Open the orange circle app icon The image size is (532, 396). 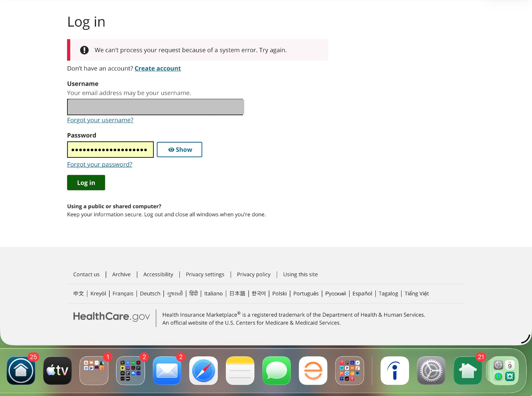[313, 370]
